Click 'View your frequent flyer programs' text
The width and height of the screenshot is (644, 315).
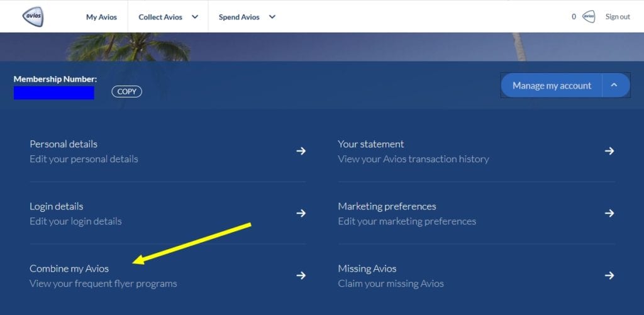pyautogui.click(x=103, y=284)
